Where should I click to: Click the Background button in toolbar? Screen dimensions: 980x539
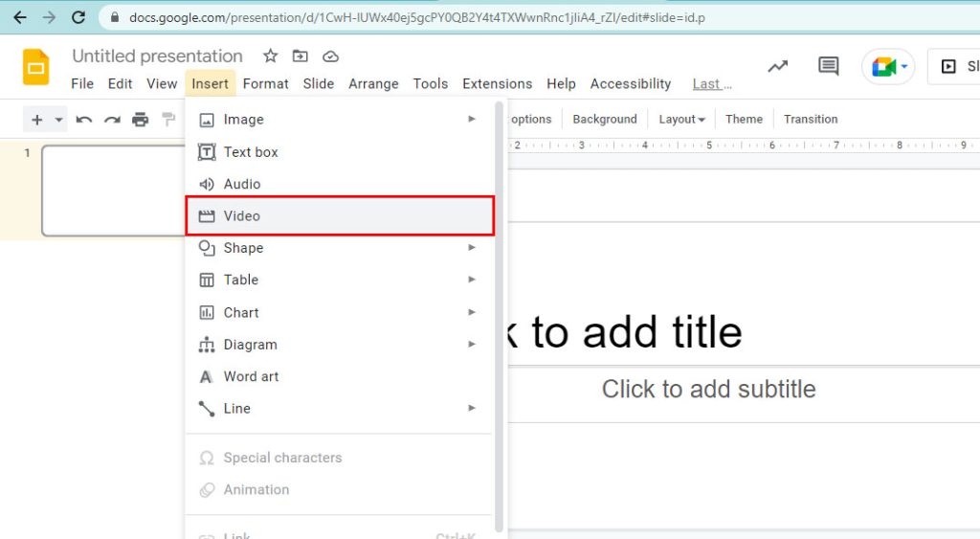coord(604,120)
